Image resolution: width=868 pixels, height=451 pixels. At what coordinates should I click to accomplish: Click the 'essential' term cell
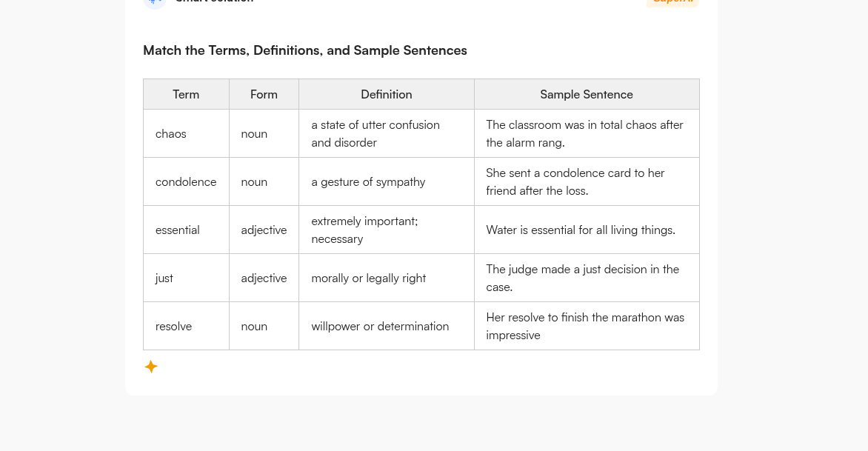click(178, 230)
